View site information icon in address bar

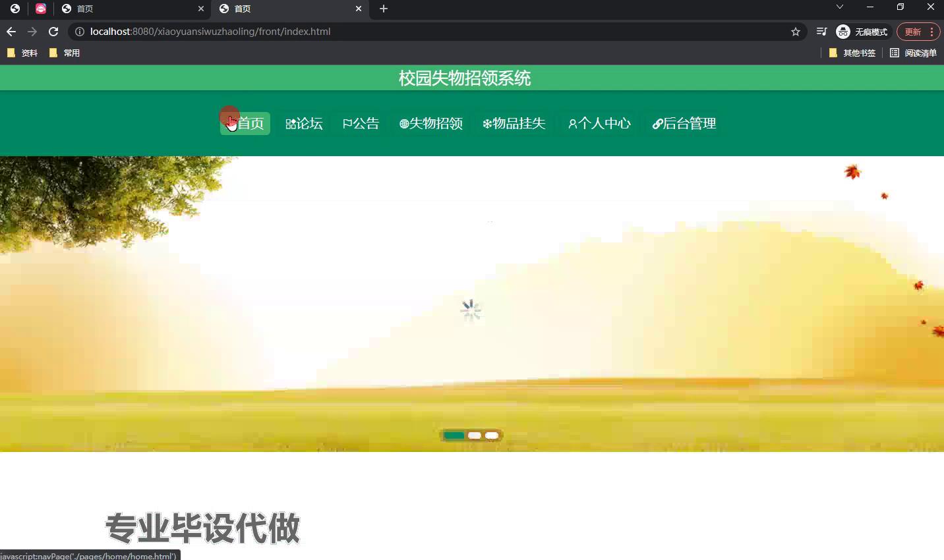click(80, 32)
